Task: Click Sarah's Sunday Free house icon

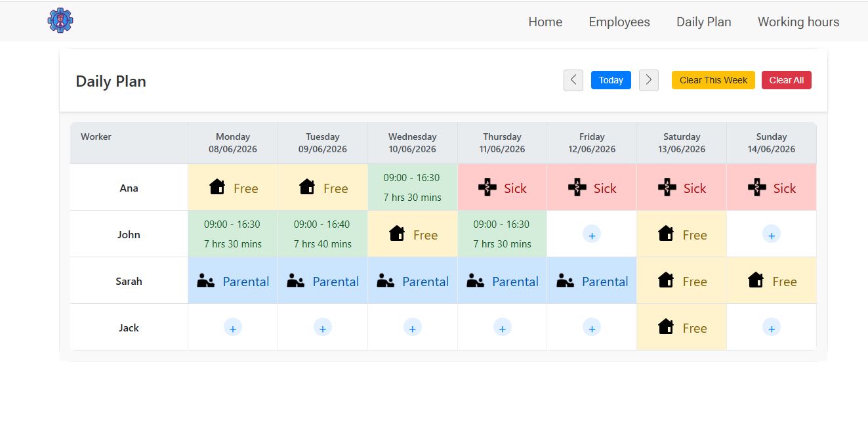Action: [x=756, y=280]
